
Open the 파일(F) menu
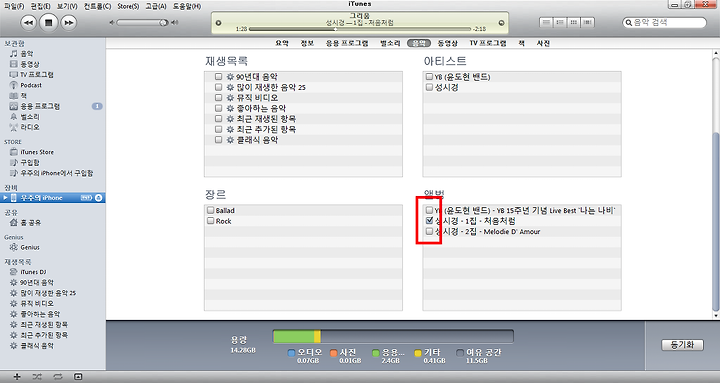coord(14,6)
